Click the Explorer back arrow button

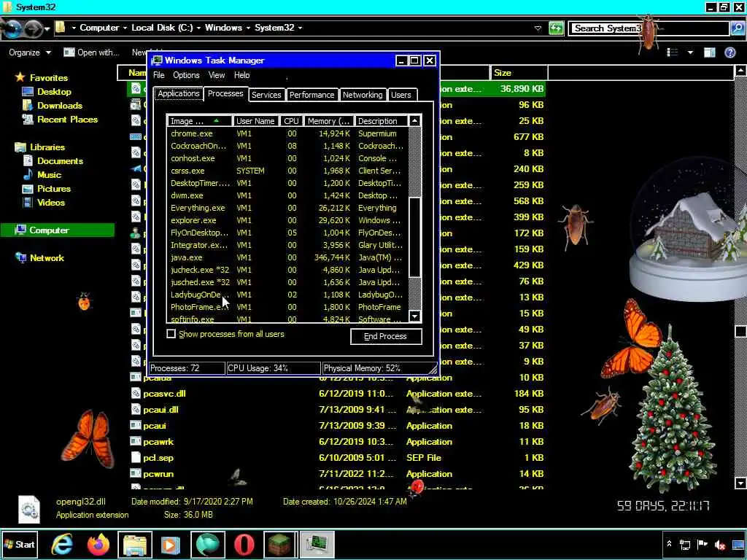point(12,29)
